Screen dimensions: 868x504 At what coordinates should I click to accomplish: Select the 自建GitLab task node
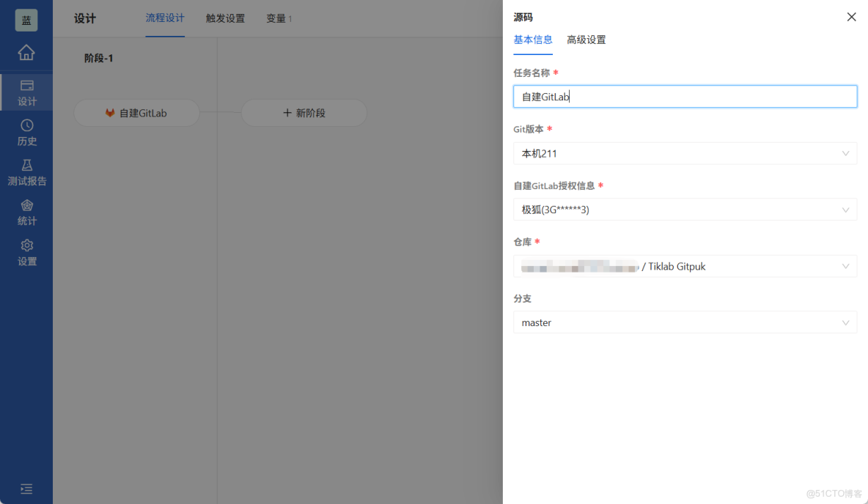[x=136, y=112]
